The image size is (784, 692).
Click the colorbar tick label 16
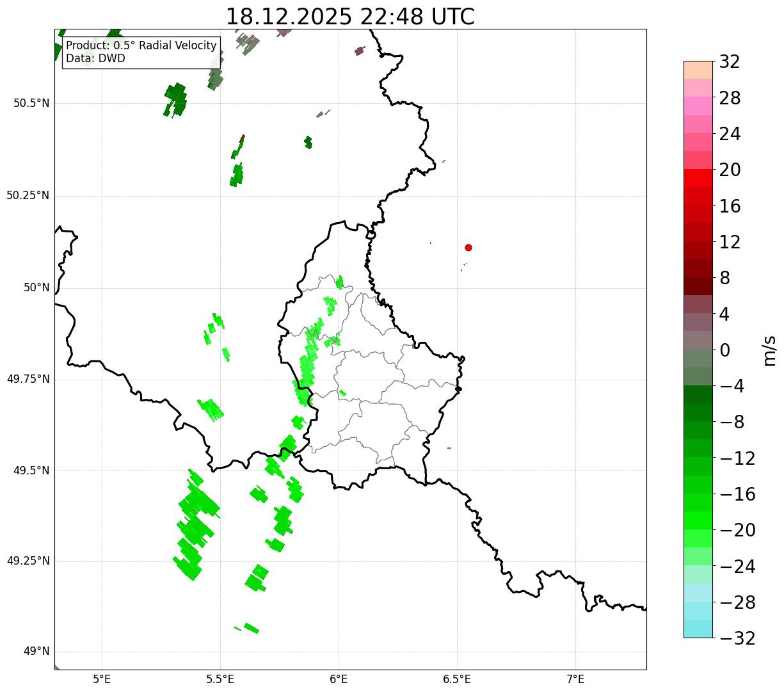click(x=730, y=206)
